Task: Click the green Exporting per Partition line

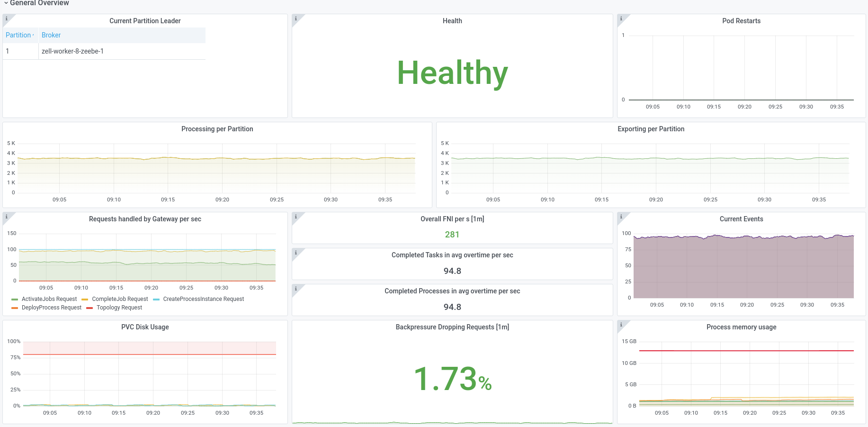Action: [650, 158]
